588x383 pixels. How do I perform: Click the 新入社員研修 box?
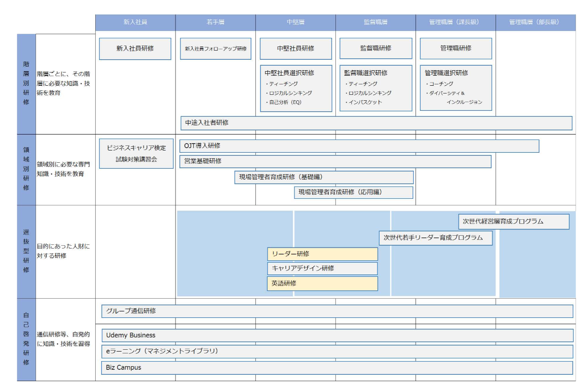[x=135, y=48]
